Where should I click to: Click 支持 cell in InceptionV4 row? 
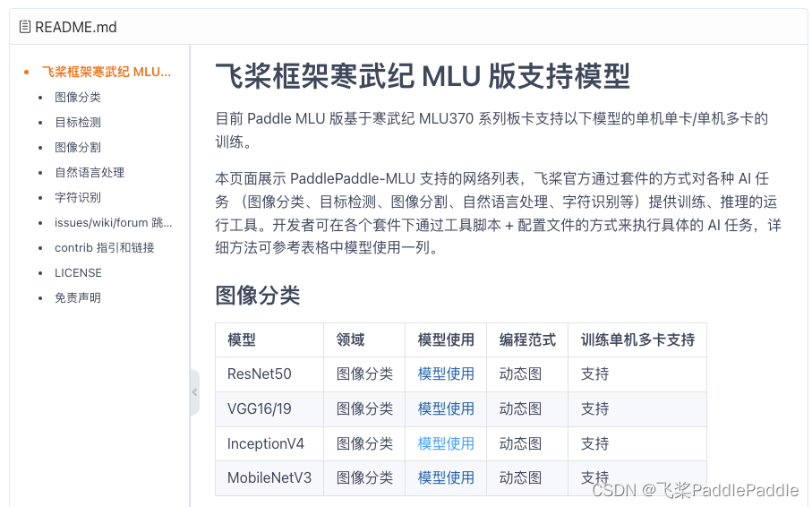point(637,443)
